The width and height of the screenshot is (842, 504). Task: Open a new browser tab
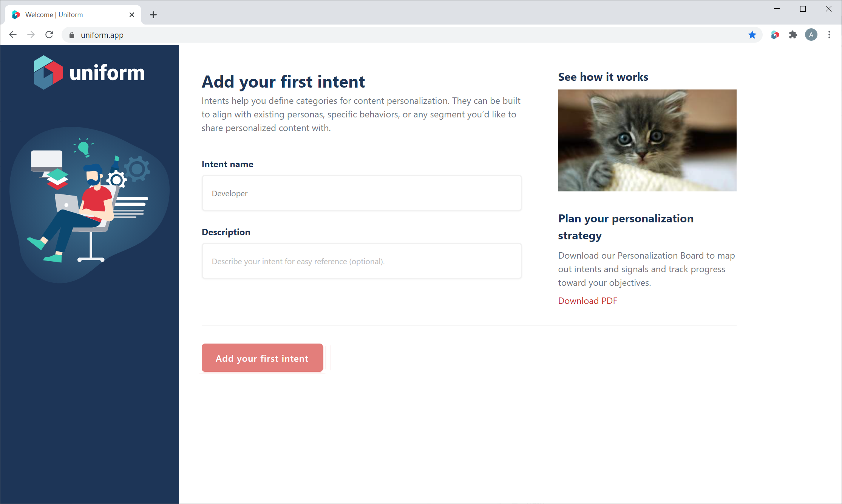tap(153, 15)
